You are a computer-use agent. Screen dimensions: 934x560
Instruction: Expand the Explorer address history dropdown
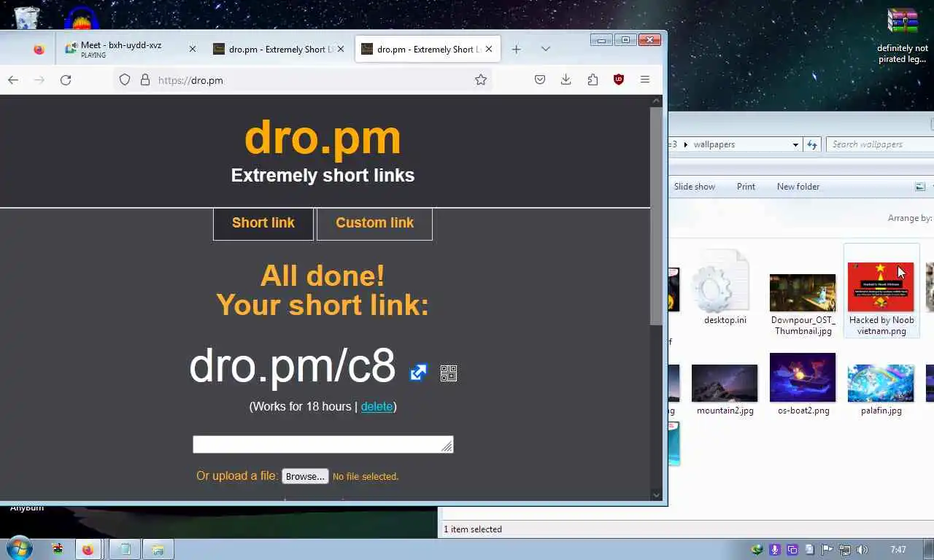[795, 144]
